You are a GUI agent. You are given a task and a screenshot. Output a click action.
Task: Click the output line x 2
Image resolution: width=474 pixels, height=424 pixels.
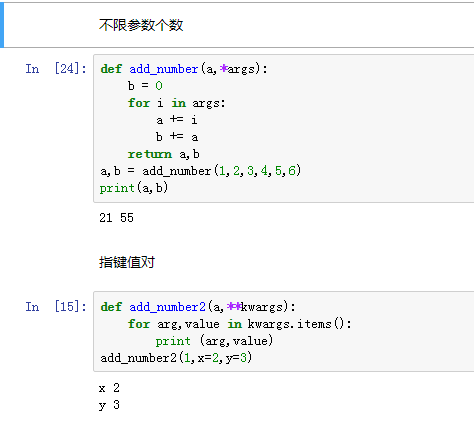(x=109, y=388)
